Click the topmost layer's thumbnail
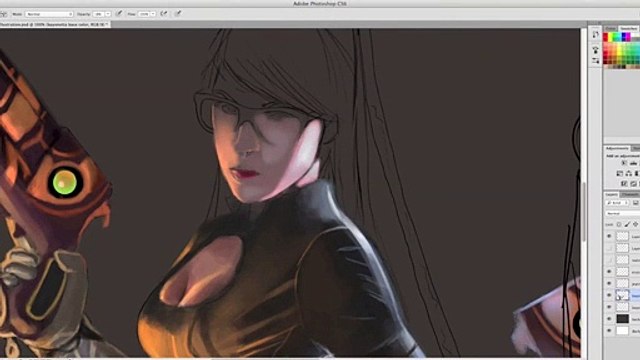The height and width of the screenshot is (360, 640). click(x=622, y=236)
